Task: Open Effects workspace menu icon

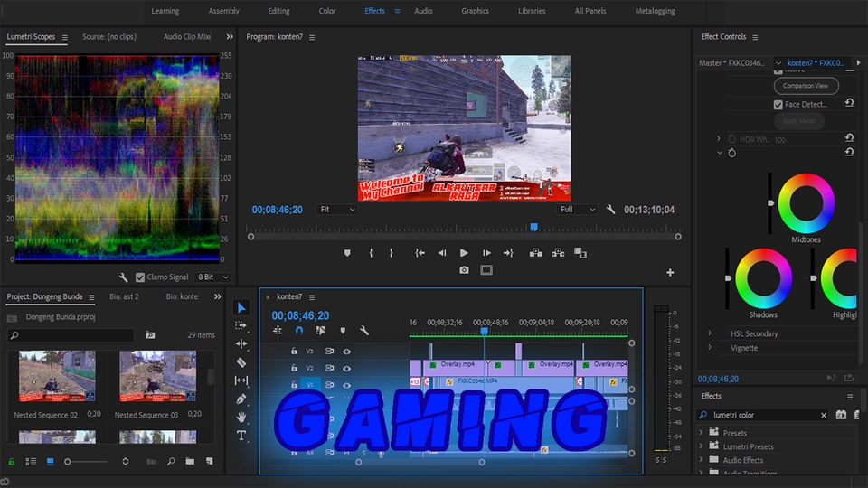Action: coord(397,12)
